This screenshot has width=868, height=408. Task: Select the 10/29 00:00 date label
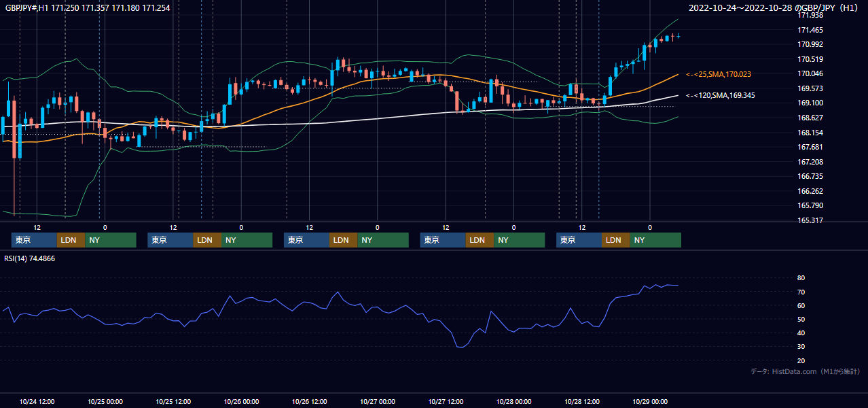click(x=650, y=401)
